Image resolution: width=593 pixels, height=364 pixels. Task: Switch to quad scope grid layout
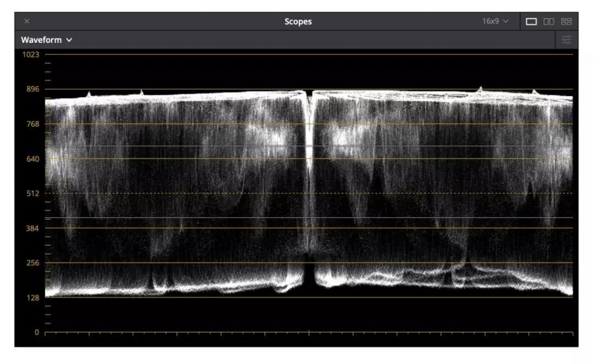pos(566,21)
